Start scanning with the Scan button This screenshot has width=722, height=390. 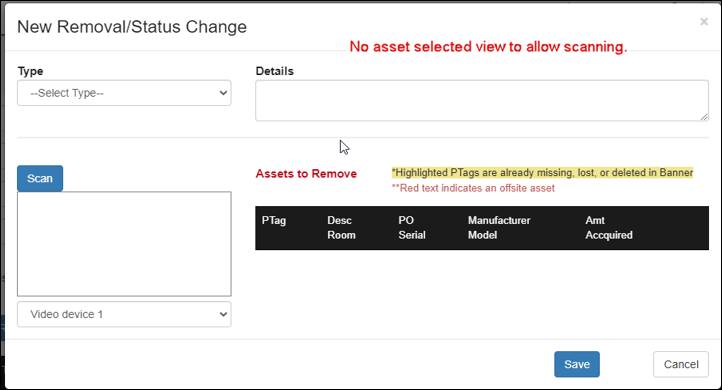coord(40,178)
